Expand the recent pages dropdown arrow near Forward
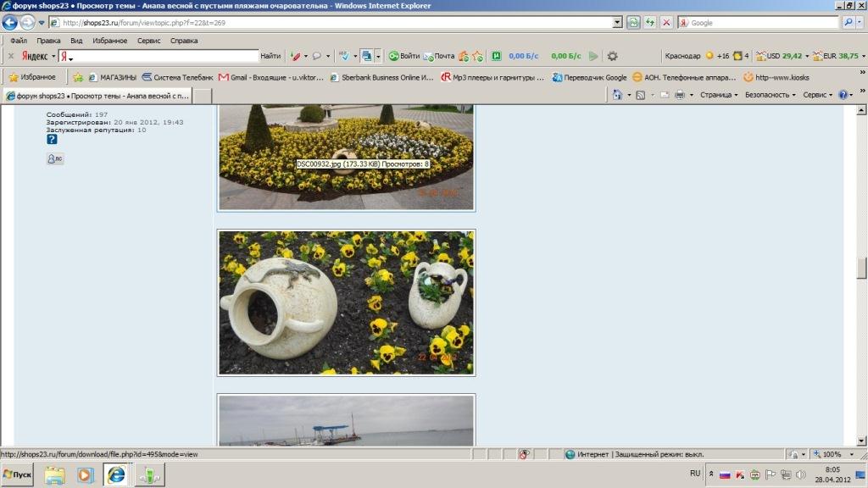Screen dimensions: 868x488 (x=41, y=23)
